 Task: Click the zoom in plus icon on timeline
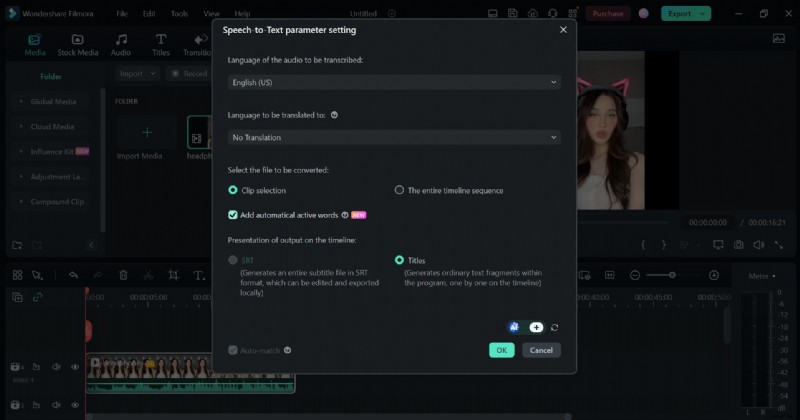coord(714,276)
